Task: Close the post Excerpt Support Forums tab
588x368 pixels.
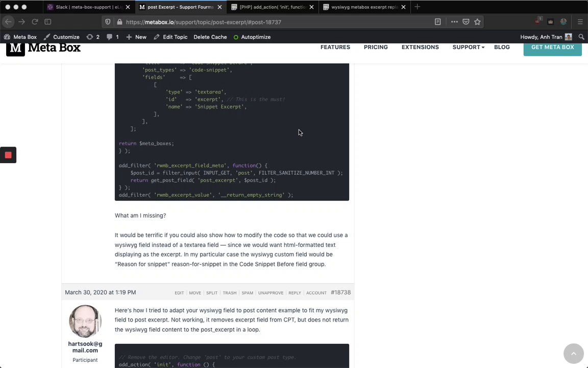Action: (220, 7)
